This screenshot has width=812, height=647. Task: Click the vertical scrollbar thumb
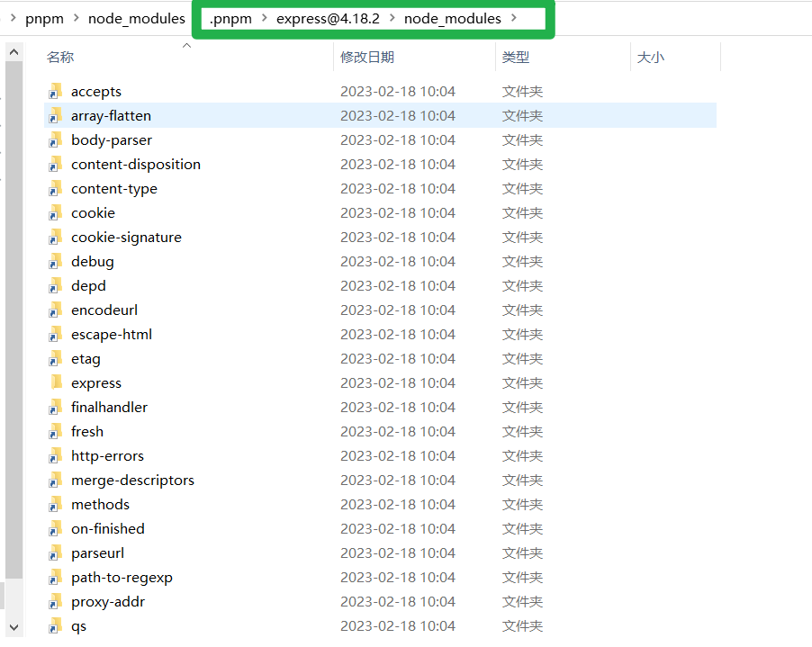(x=14, y=319)
